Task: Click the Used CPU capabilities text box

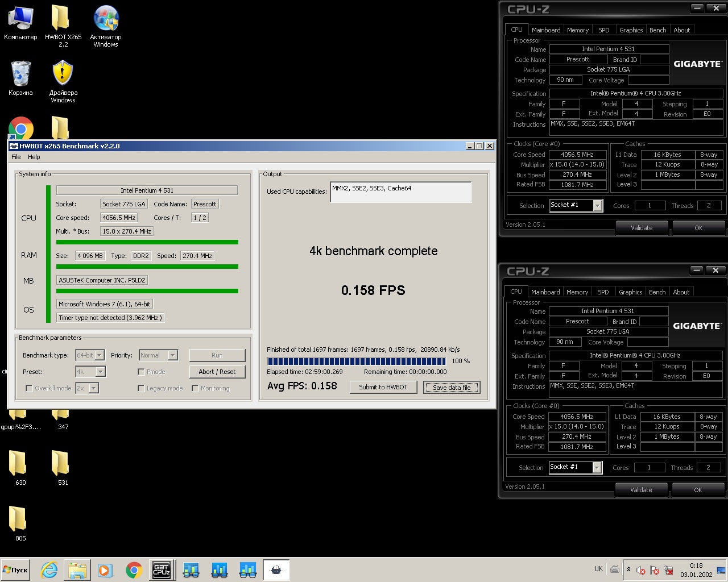Action: (x=401, y=192)
